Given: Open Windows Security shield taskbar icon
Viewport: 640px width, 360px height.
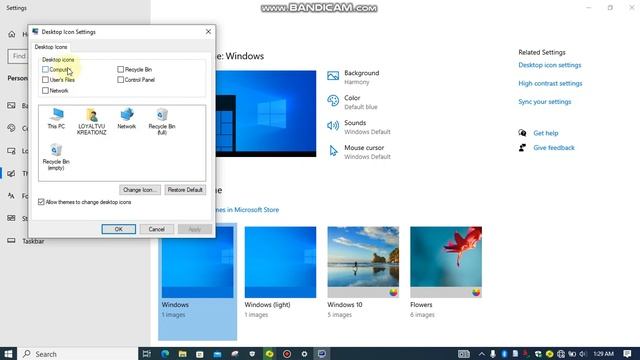Looking at the screenshot, I should coord(252,354).
